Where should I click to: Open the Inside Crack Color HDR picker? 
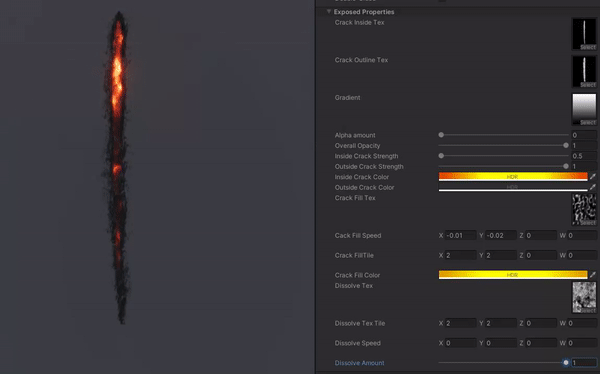coord(513,176)
